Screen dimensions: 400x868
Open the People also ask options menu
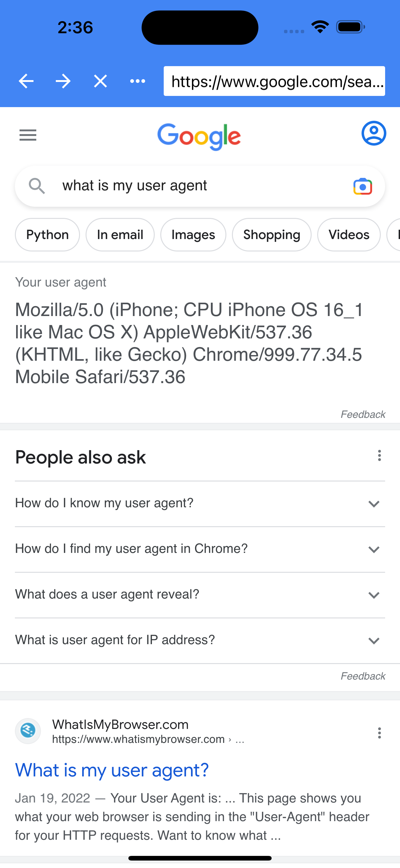coord(379,456)
